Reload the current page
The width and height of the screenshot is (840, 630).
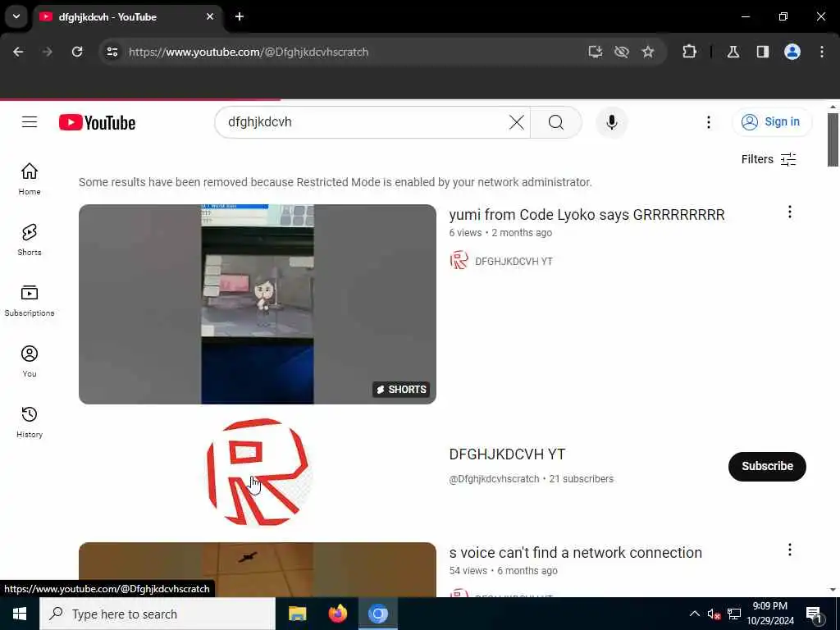[x=77, y=52]
